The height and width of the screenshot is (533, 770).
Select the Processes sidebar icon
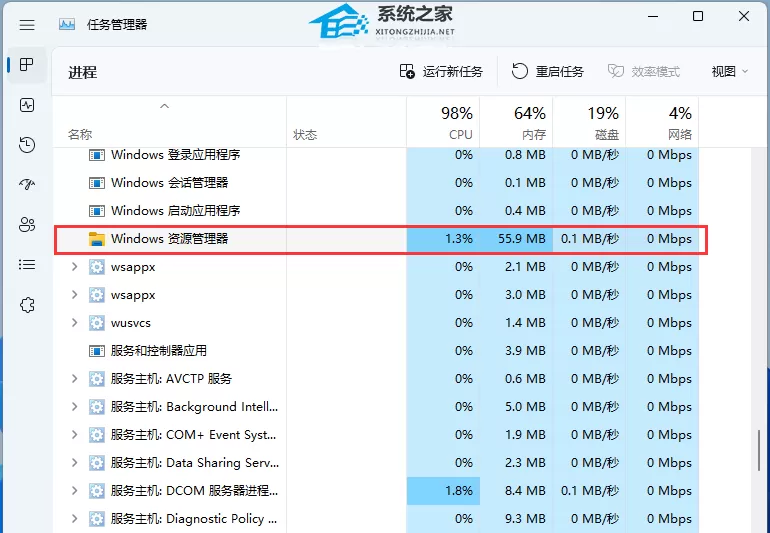[x=27, y=64]
